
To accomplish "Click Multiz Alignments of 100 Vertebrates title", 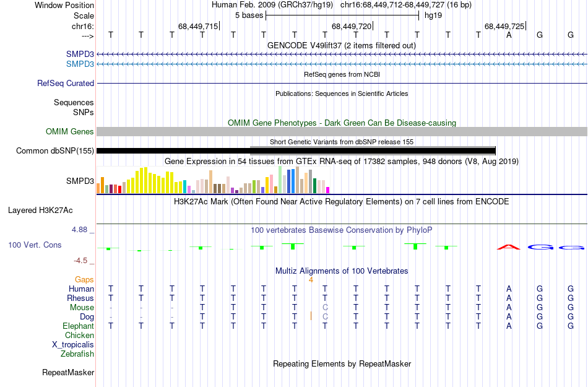I will coord(342,271).
